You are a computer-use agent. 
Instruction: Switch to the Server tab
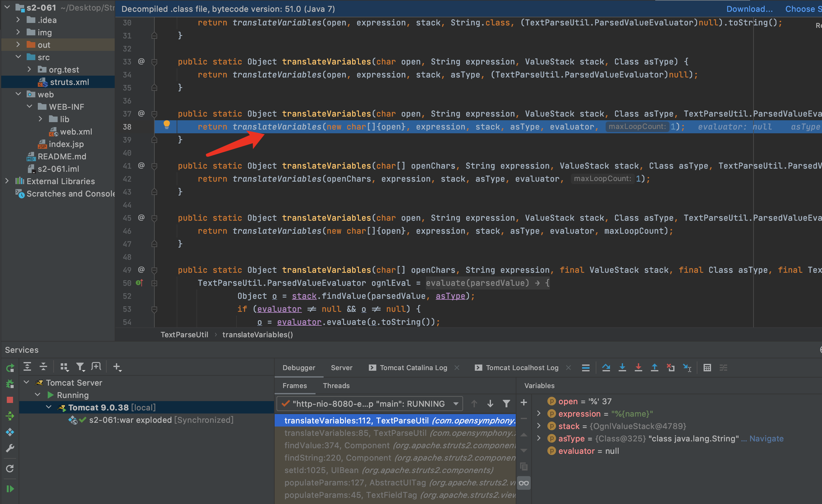341,368
